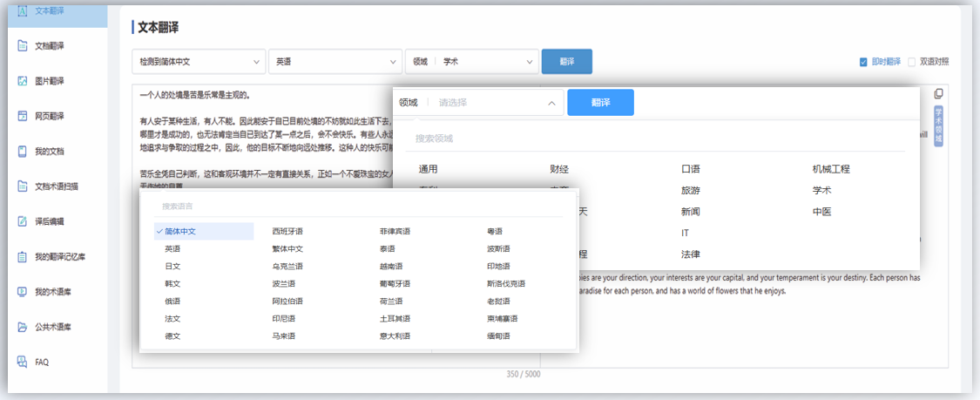Click the bright blue 翻译 button in the popup
The image size is (980, 400).
(600, 103)
